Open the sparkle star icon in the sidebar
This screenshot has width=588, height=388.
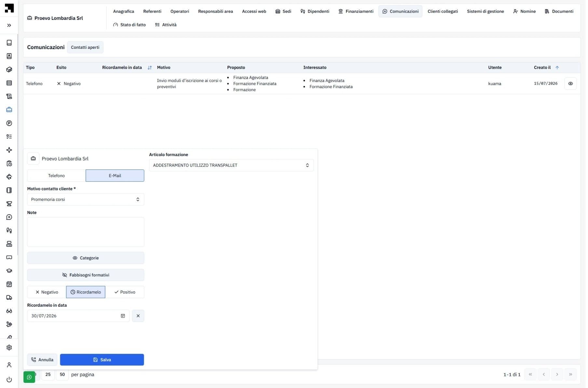(x=9, y=150)
